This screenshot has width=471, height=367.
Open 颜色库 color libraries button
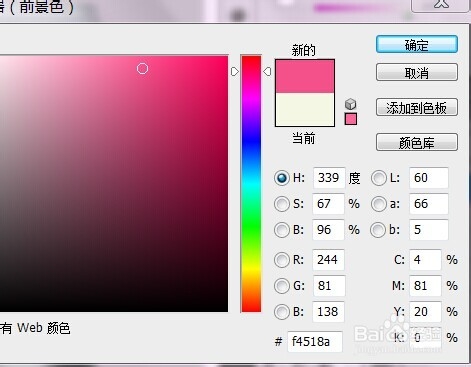click(417, 142)
